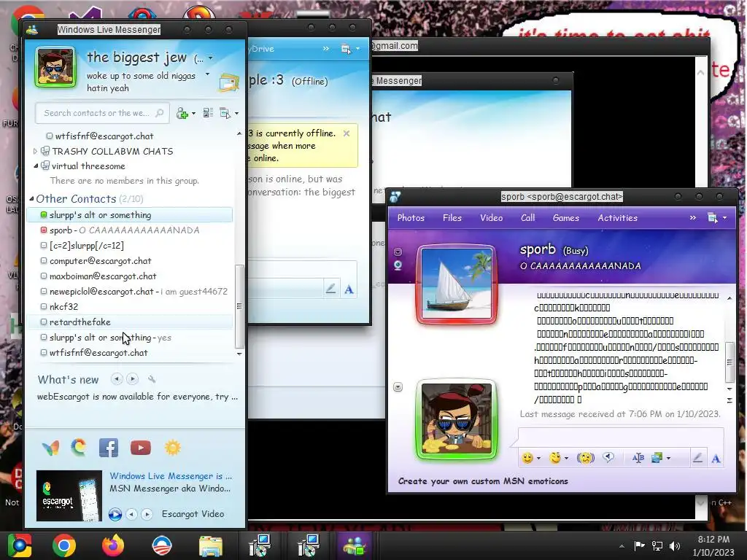Open Activities in sporb chat toolbar
Screen dimensions: 747x560
tap(617, 217)
